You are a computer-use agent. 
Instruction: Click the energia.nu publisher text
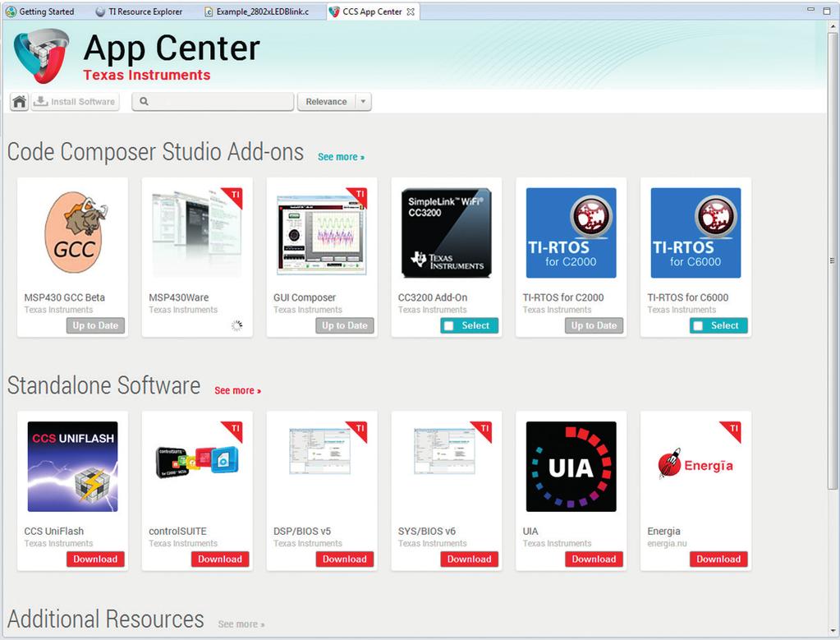[x=667, y=544]
